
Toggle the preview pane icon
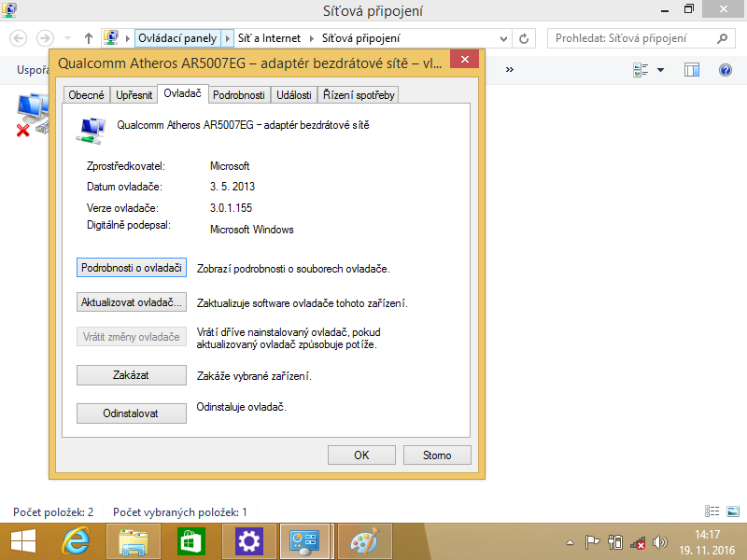692,70
